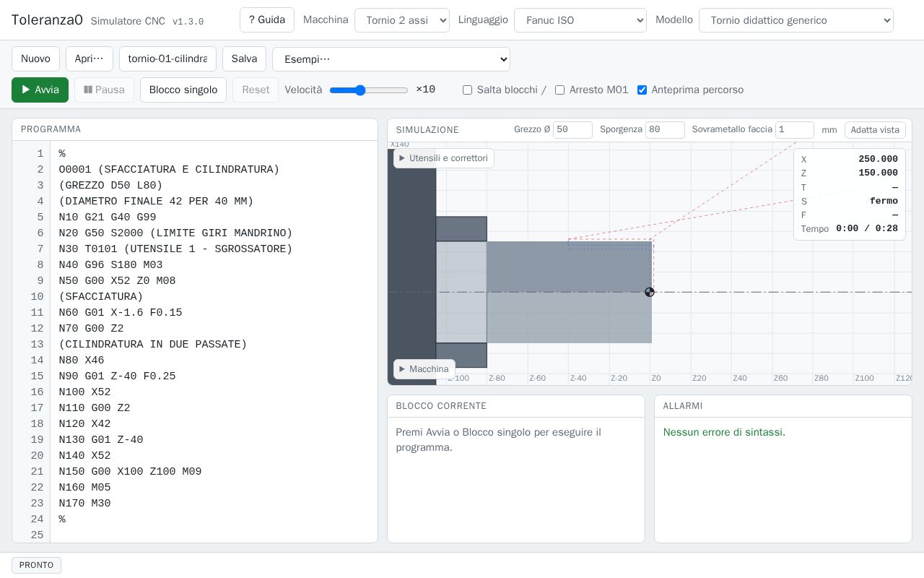Screen dimensions: 924x578
Task: Click the workpiece zero origin marker
Action: point(650,292)
